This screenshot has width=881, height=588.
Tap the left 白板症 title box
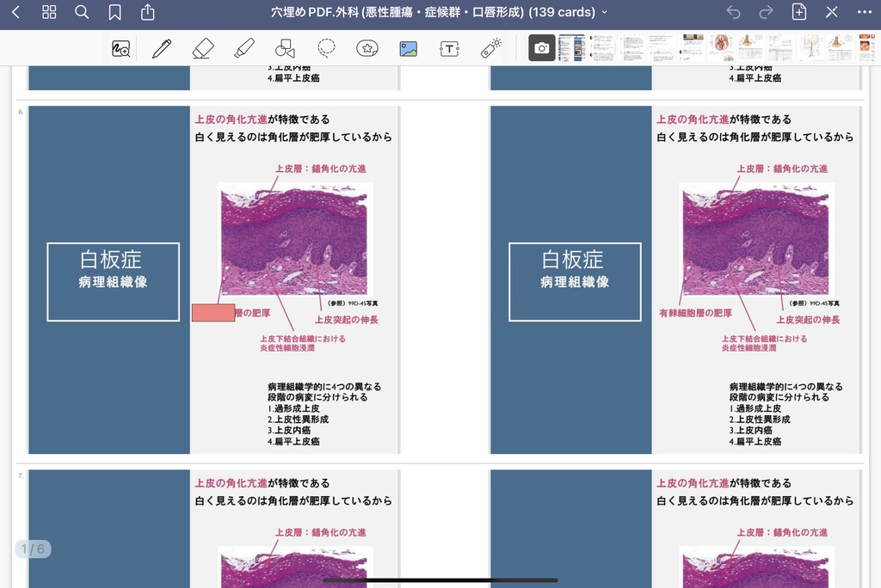[x=114, y=282]
